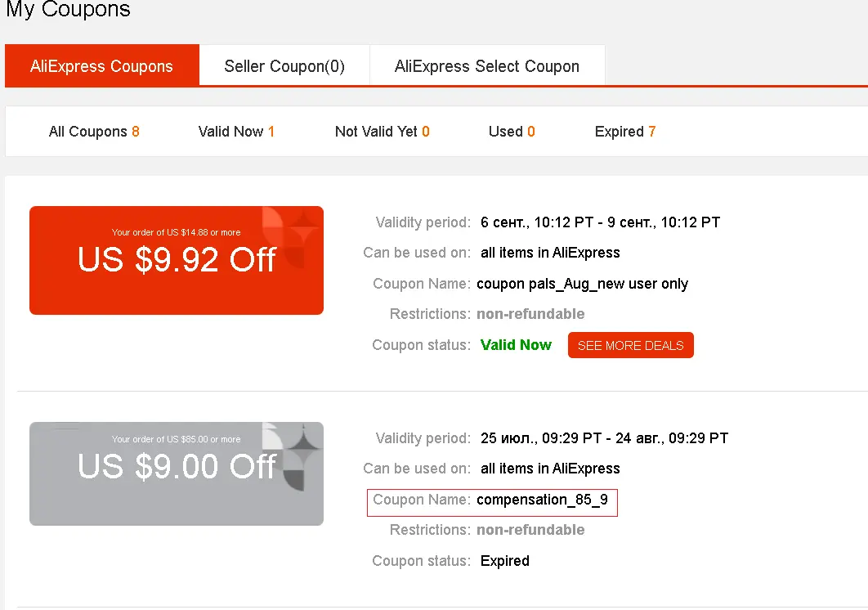
Task: Select the red US $9.92 Off coupon
Action: coord(177,260)
